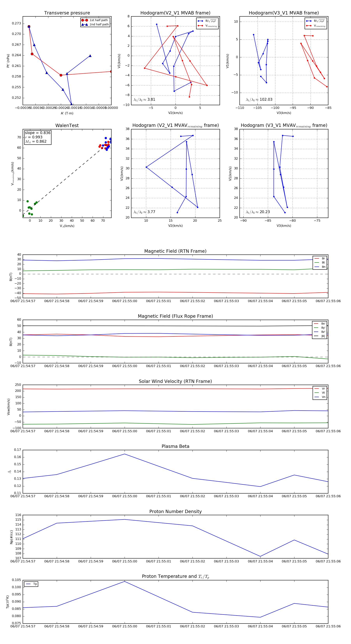The image size is (351, 644).
Task: Click the 'Hodogram (V2_V1 MVAV remaining frame)' title
Action: [x=175, y=125]
